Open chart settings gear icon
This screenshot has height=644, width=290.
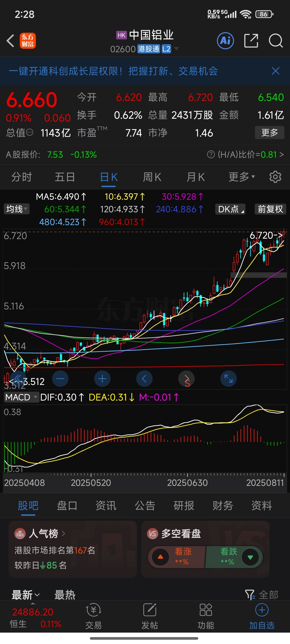275,177
